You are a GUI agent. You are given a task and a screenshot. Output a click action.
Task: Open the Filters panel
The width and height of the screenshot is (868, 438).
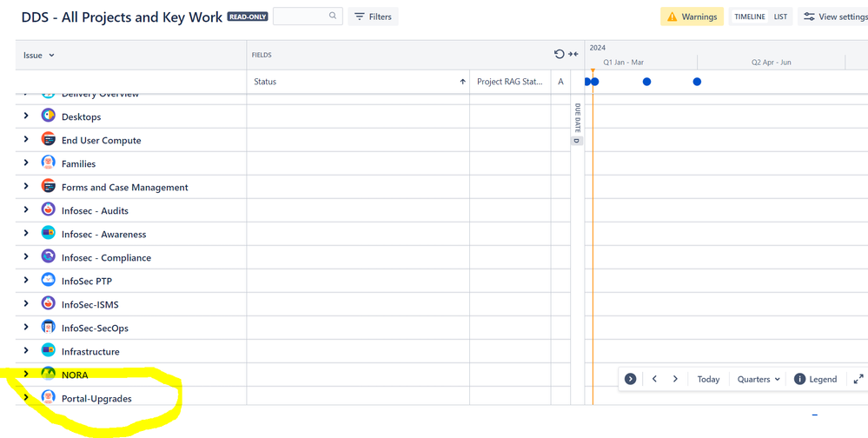[x=373, y=17]
